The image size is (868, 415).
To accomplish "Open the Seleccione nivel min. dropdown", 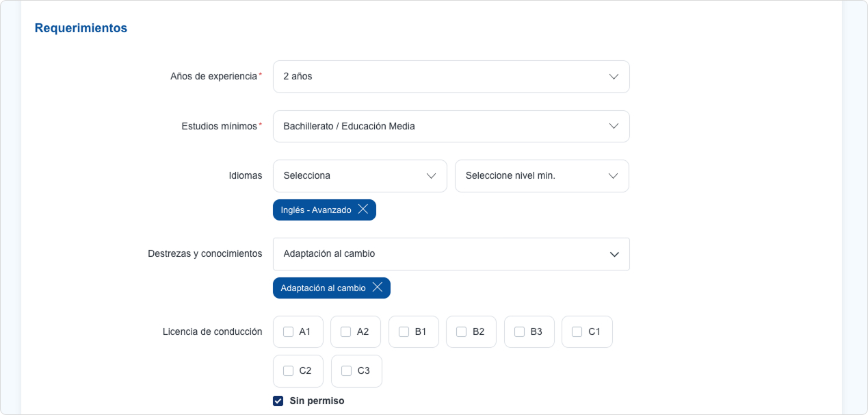I will coord(541,176).
